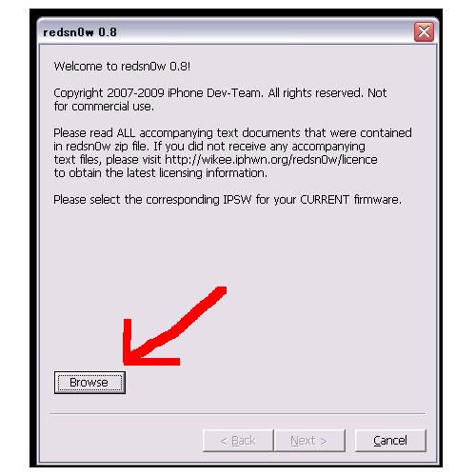
Task: Cancel the redsn0w setup wizard
Action: coord(390,441)
